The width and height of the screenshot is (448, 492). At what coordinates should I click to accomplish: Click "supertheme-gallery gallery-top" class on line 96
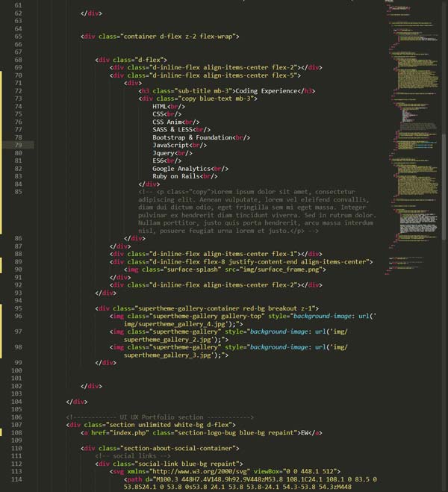(x=207, y=316)
